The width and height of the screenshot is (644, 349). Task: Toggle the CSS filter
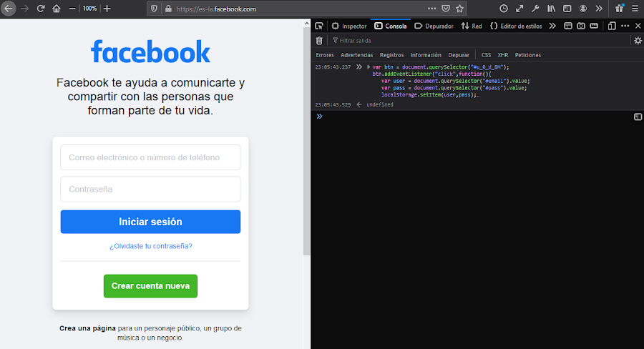pos(486,55)
